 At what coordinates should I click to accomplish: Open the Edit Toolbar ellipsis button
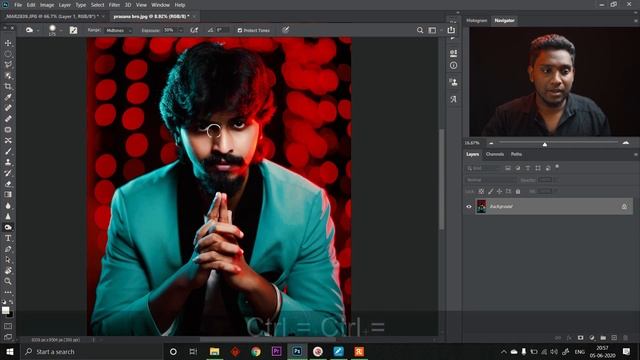(8, 292)
